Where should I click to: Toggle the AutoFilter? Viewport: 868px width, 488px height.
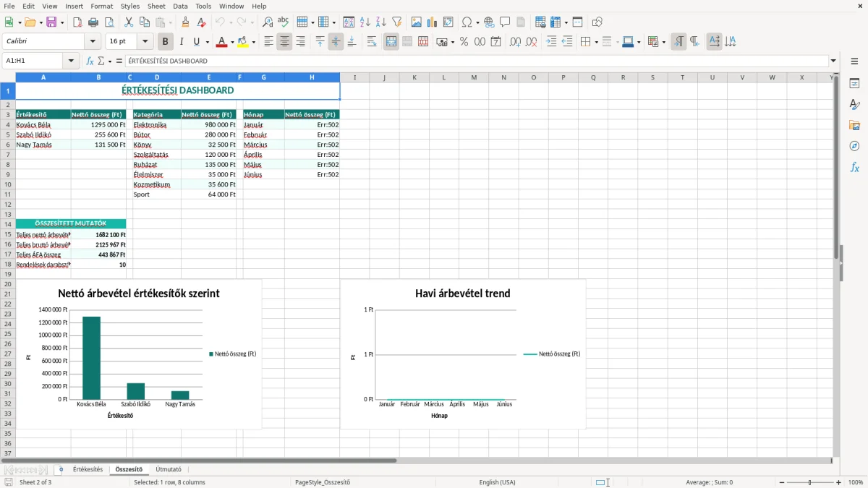(396, 22)
